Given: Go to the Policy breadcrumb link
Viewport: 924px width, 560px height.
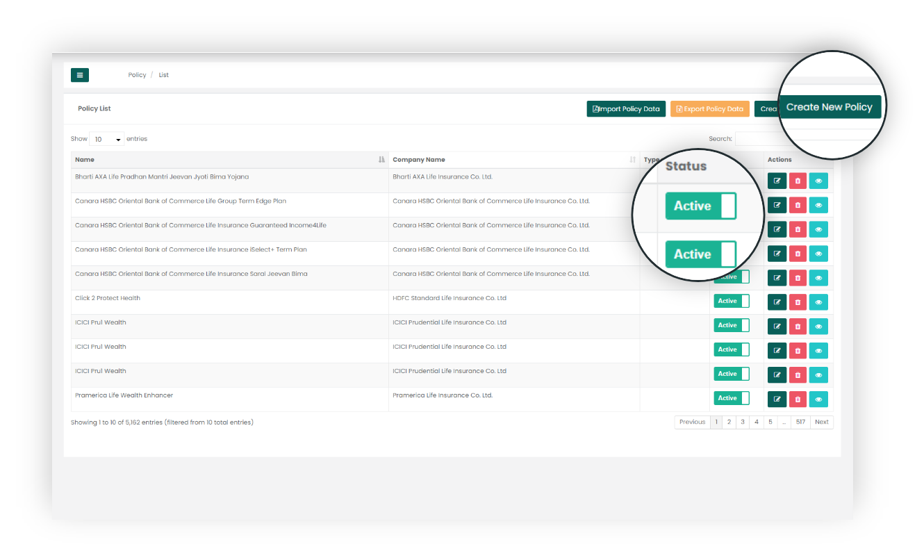Looking at the screenshot, I should [137, 75].
